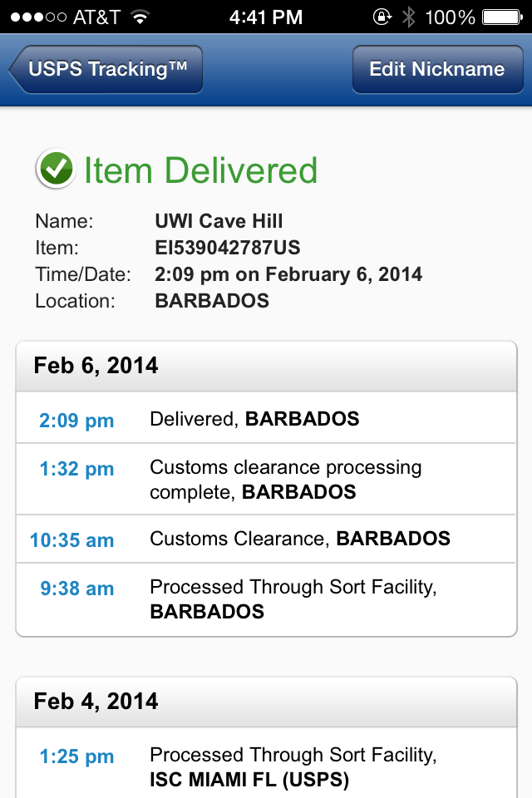Go back to USPS Tracking
The width and height of the screenshot is (532, 798).
coord(106,69)
